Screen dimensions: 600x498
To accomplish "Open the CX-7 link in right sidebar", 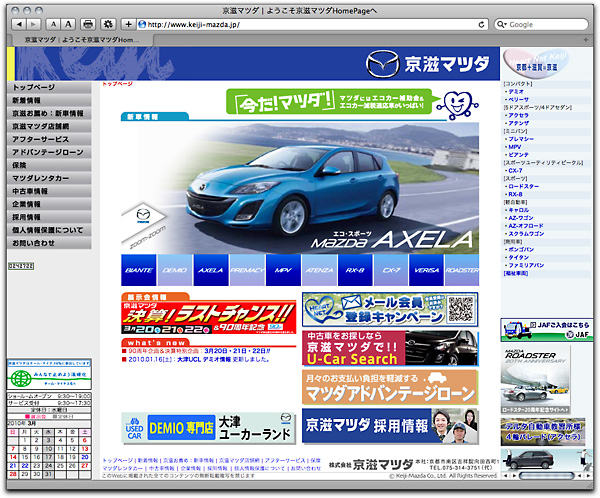I will point(516,170).
